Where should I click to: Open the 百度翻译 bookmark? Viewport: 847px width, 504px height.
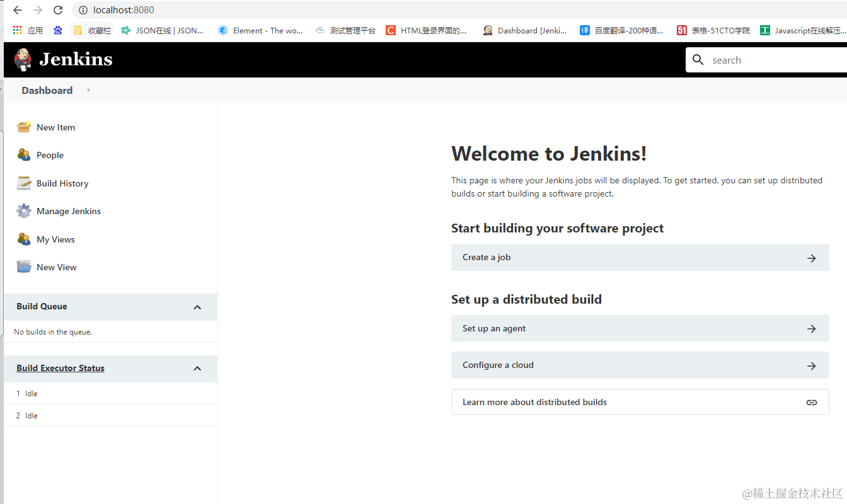click(x=621, y=30)
